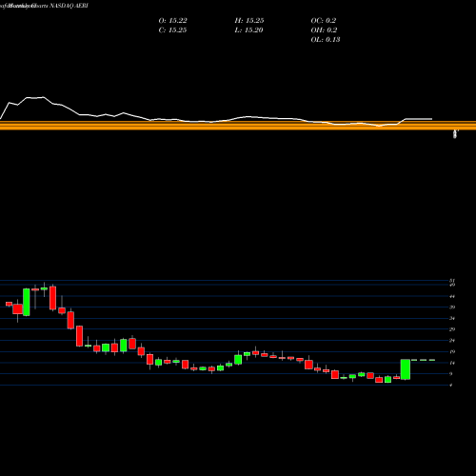Click the '19' price axis label
The image size is (476, 476).
(452, 351)
